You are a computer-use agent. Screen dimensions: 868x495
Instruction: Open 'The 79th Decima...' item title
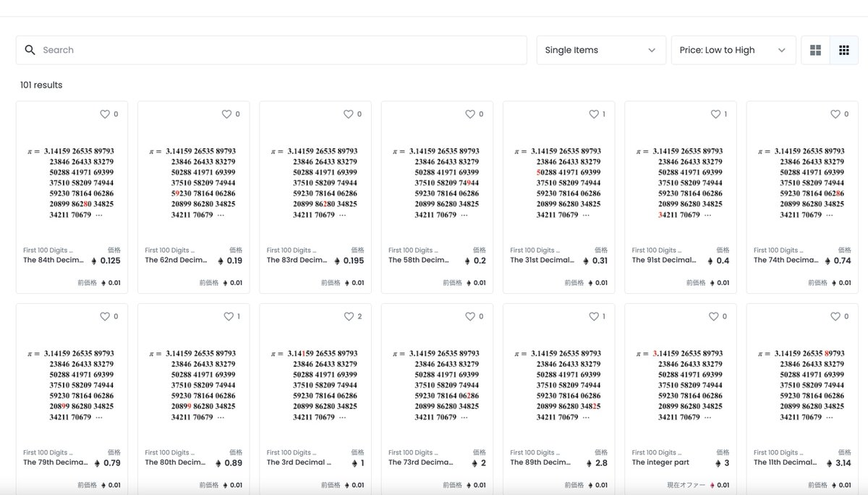coord(54,462)
